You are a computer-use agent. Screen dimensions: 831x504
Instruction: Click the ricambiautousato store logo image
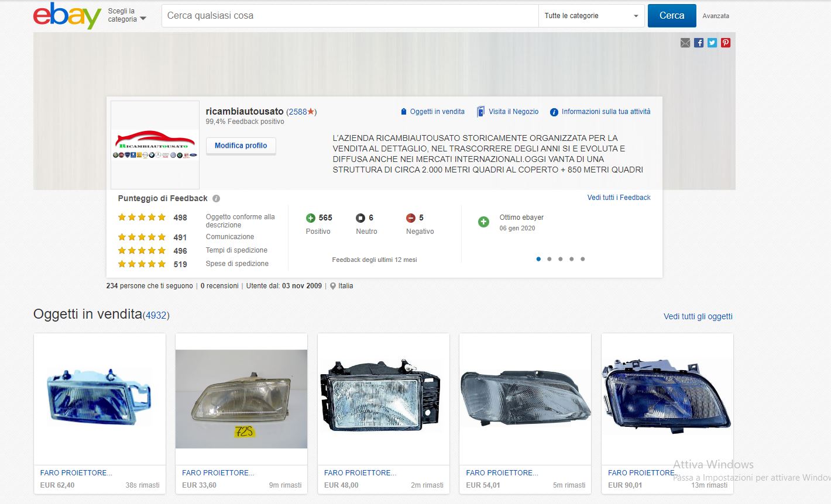click(155, 145)
